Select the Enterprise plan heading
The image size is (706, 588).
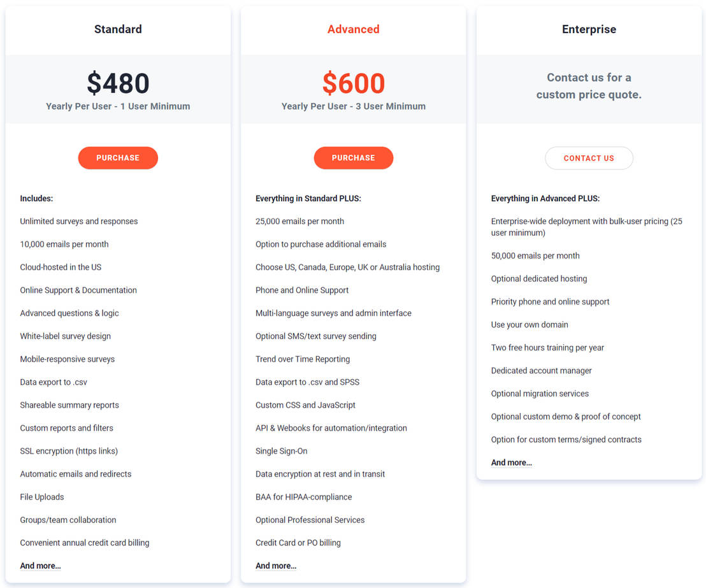(589, 29)
